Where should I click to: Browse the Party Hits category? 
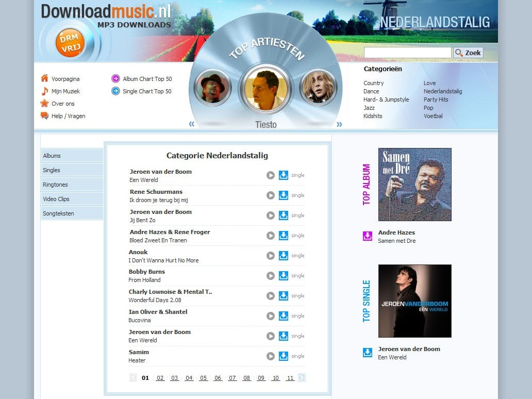[436, 99]
